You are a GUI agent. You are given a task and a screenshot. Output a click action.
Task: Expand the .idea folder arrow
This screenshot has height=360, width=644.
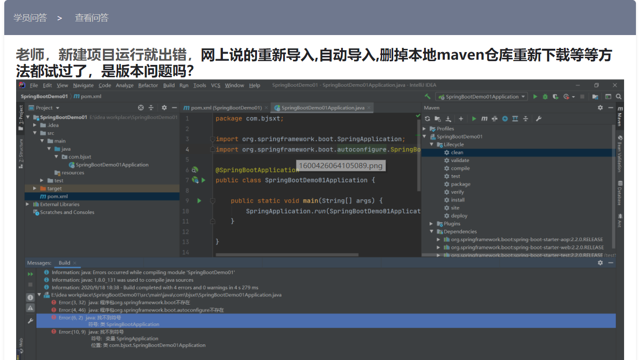[x=35, y=125]
